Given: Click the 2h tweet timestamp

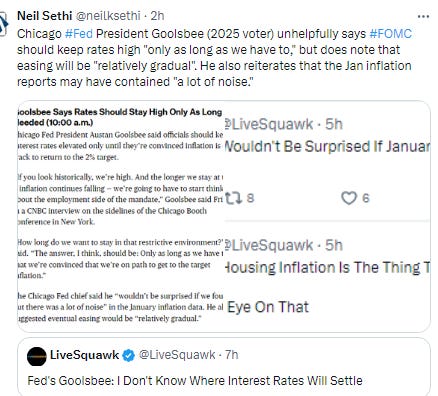Looking at the screenshot, I should pyautogui.click(x=157, y=16).
